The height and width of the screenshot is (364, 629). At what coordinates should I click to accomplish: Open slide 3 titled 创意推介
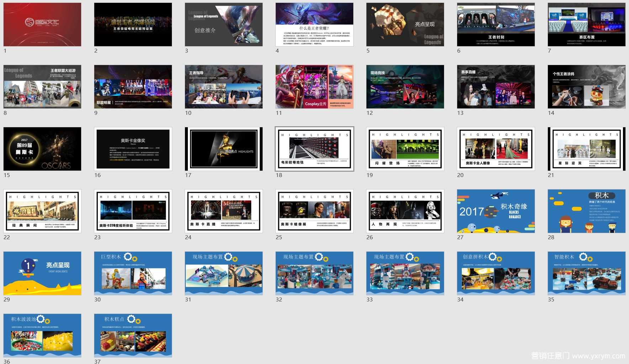(x=224, y=25)
